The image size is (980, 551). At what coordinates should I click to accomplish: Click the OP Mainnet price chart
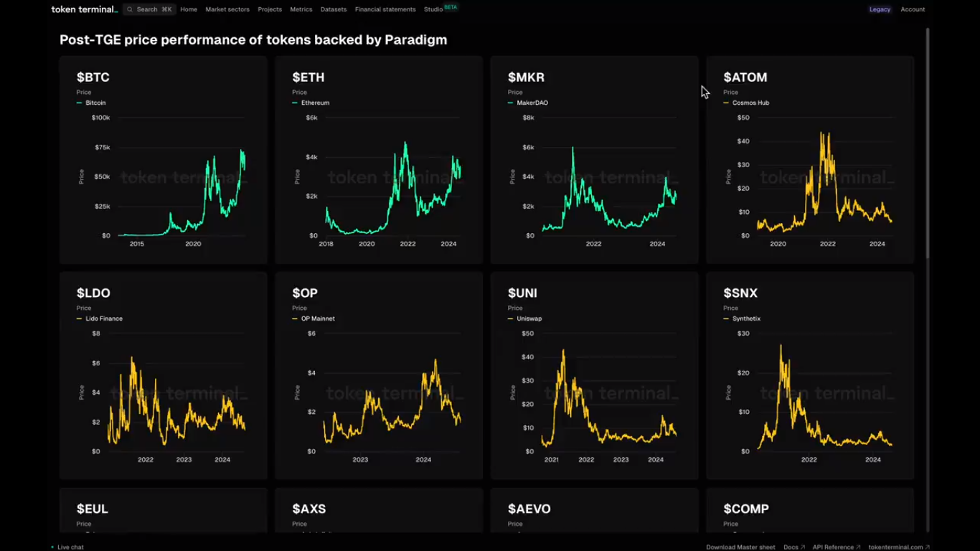(379, 395)
